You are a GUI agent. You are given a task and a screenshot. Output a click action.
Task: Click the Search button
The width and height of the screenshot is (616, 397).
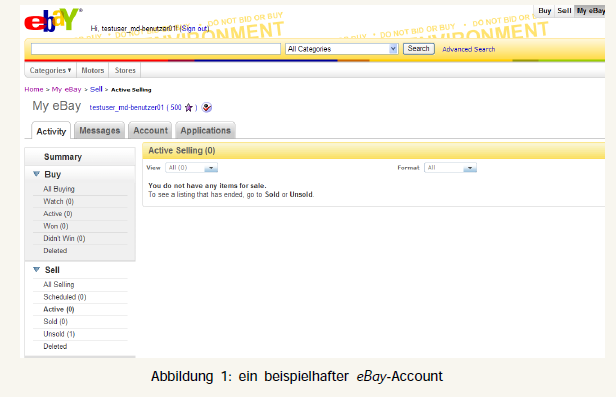[418, 49]
